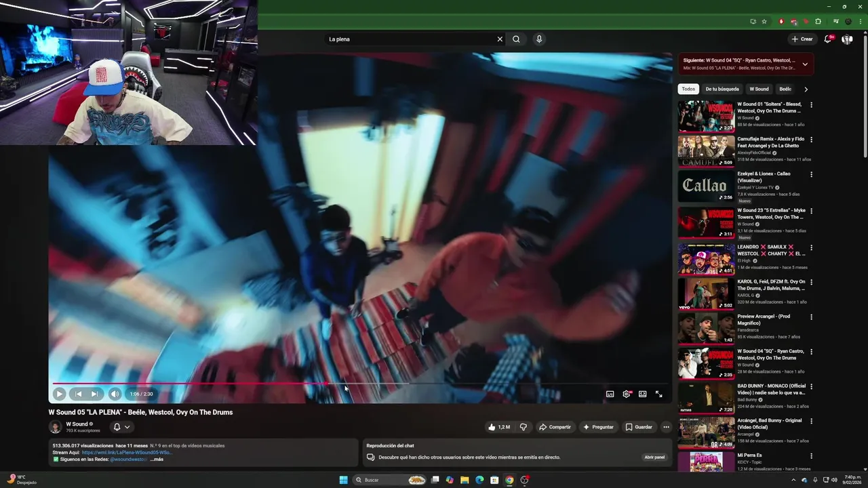
Task: Open 'Camuflaje Remix - Alexis y Fido' video title
Action: pyautogui.click(x=771, y=142)
